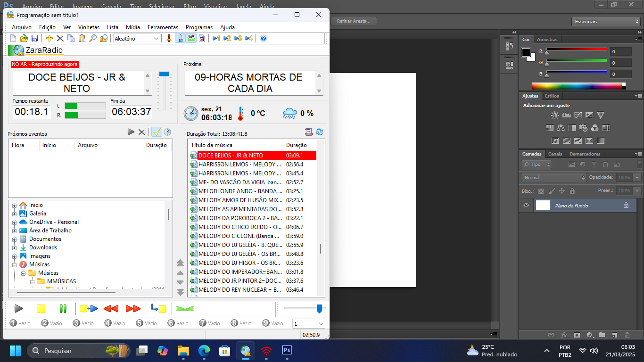Trigger cart button 1 Vazio
The height and width of the screenshot is (362, 644).
pyautogui.click(x=20, y=323)
